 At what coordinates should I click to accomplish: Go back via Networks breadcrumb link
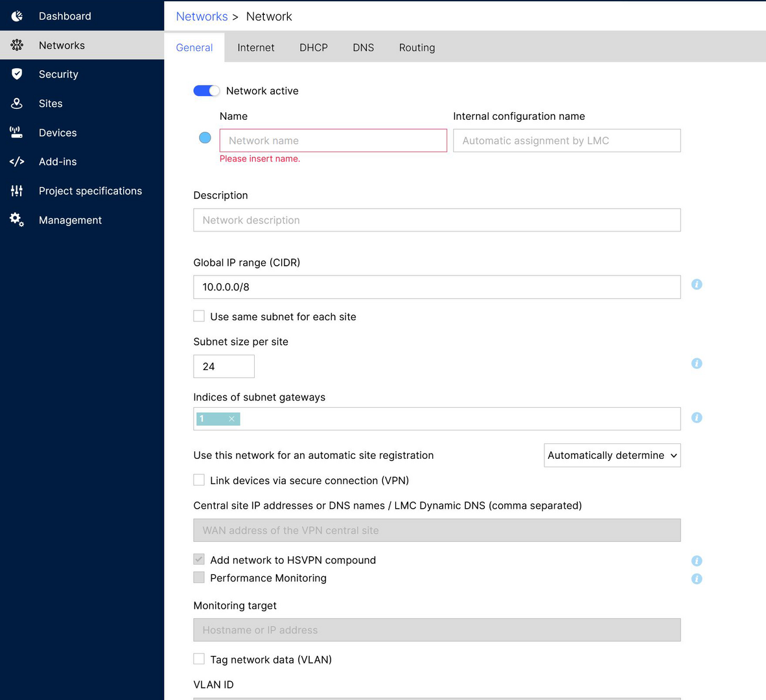202,17
